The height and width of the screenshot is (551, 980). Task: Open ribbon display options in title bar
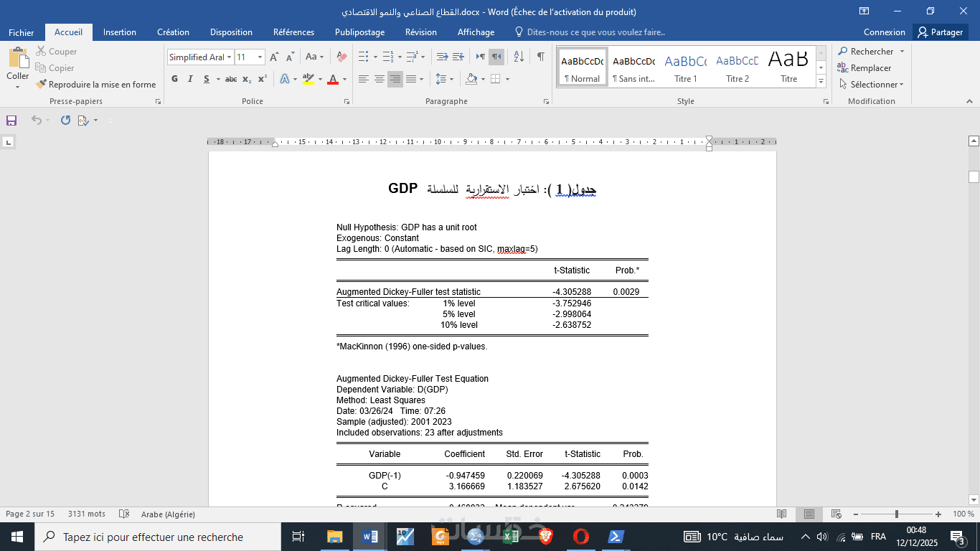[x=864, y=11]
